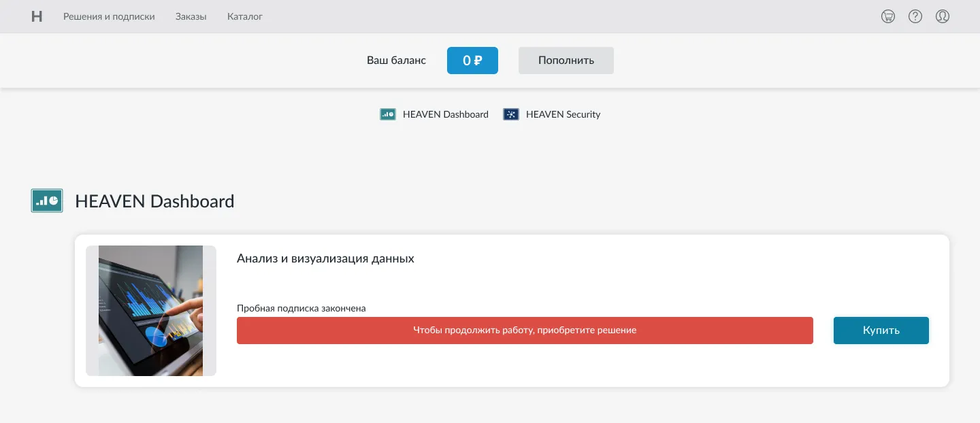Click the dark blue HEAVEN Security icon
980x423 pixels.
[x=511, y=114]
